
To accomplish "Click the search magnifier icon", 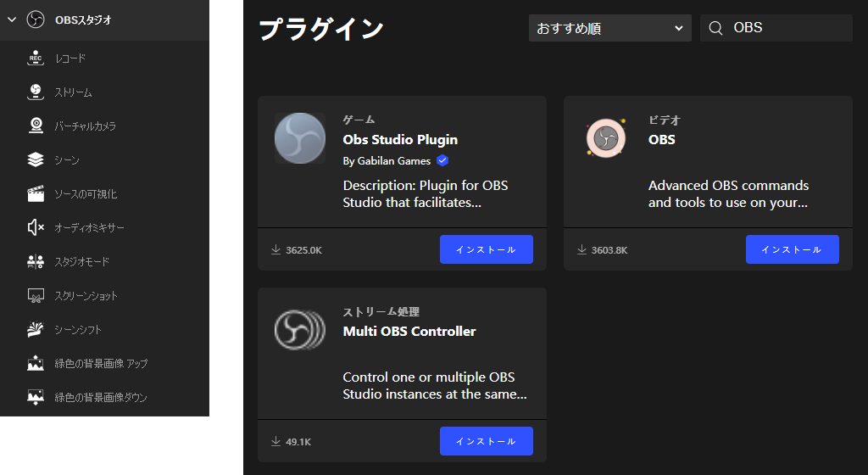I will [715, 28].
